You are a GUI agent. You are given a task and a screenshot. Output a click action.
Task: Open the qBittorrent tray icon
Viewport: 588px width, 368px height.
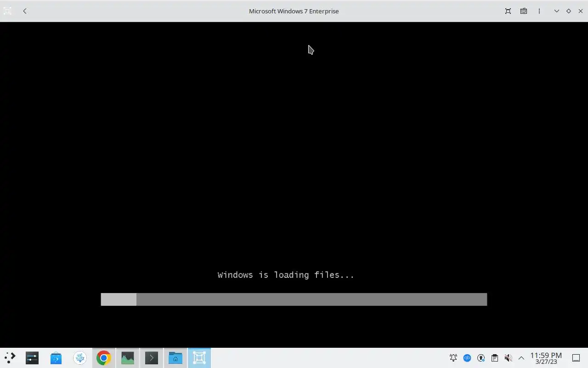(x=467, y=358)
